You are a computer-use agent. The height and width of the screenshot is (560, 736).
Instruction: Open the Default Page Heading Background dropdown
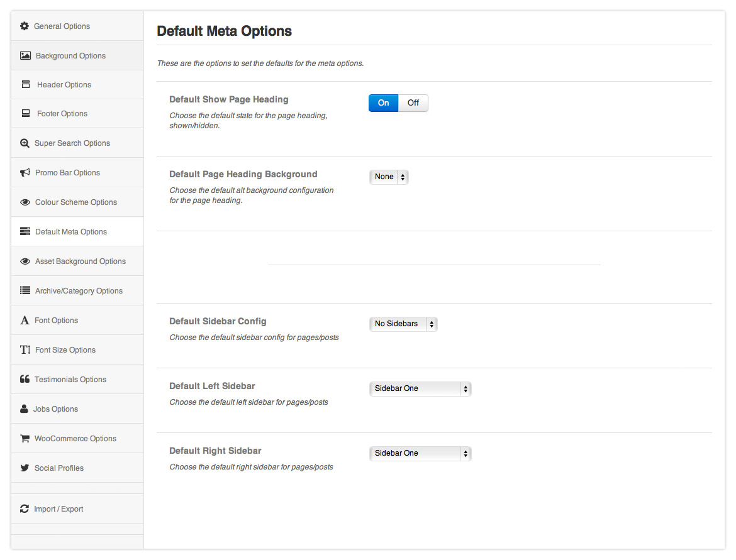point(389,177)
